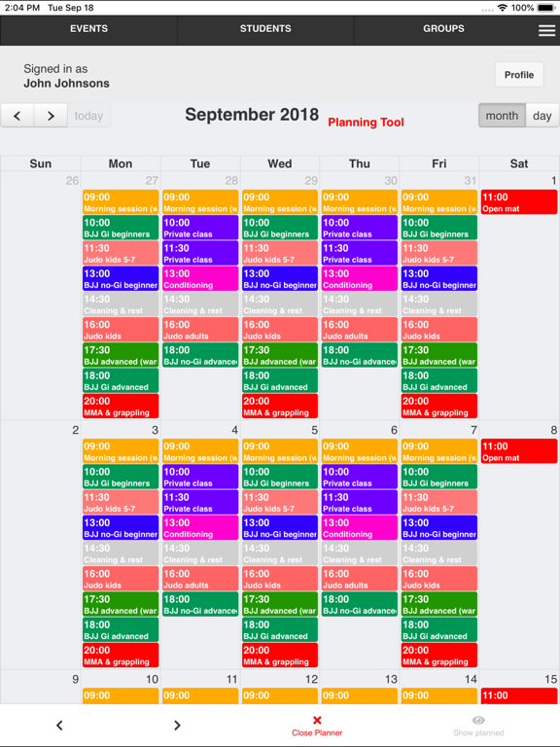
Task: Open the EVENTS tab
Action: pos(88,28)
